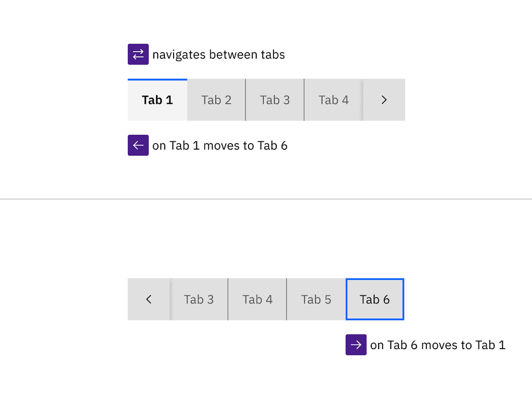Open Tab 3 in the top tab bar

(274, 99)
